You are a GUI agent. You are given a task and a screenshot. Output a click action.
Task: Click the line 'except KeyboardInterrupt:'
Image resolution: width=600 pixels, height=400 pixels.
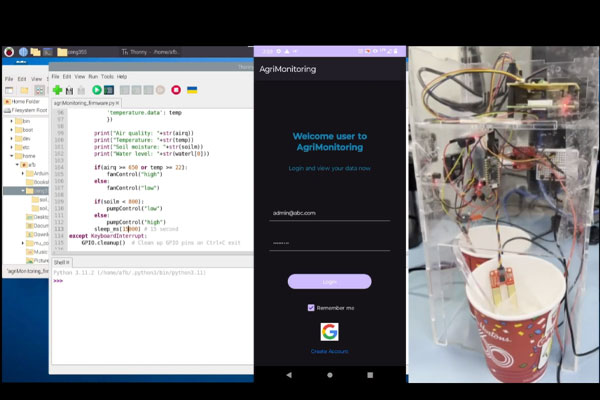click(x=107, y=236)
